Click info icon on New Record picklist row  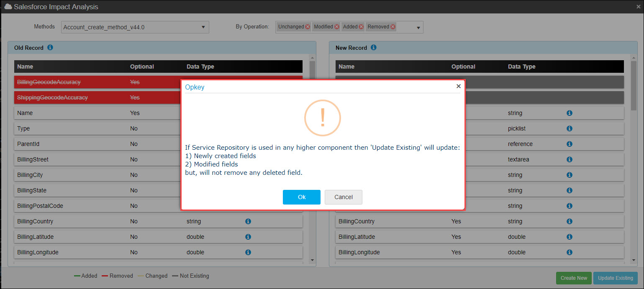coord(569,128)
